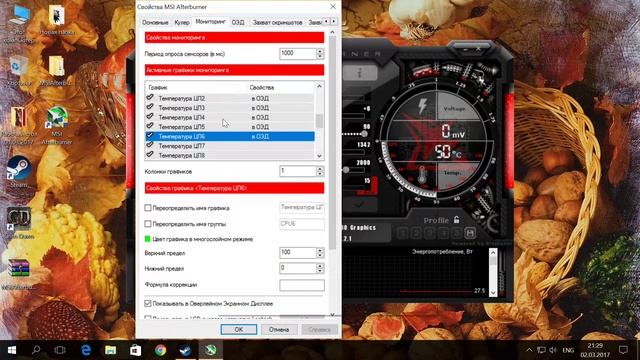Increase the sensor polling period value
Viewport: 640px width, 360px height.
pos(320,51)
